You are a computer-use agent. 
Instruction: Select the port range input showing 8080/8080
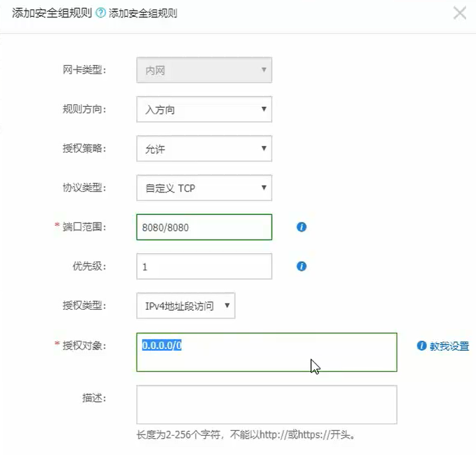pos(204,227)
